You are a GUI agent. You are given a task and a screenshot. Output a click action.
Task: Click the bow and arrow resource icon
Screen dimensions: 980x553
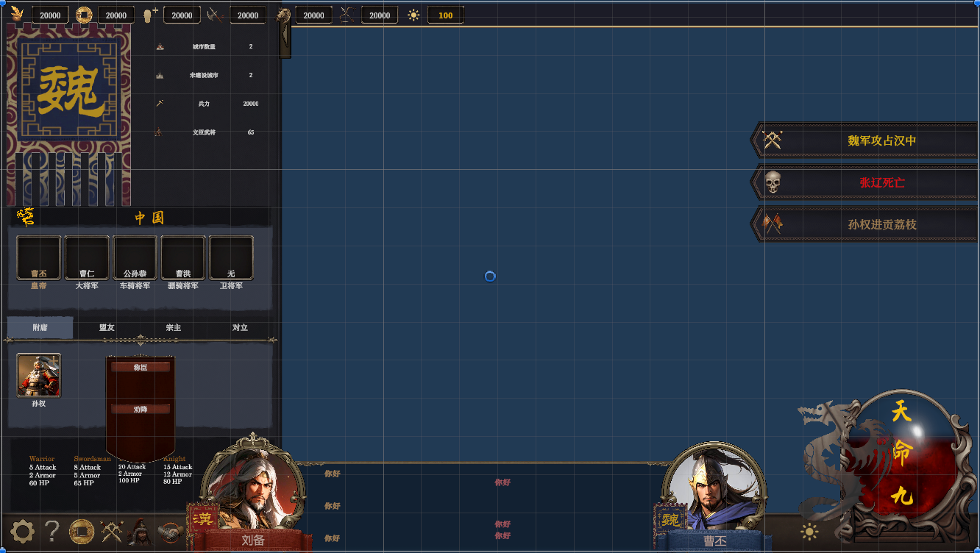[x=347, y=14]
